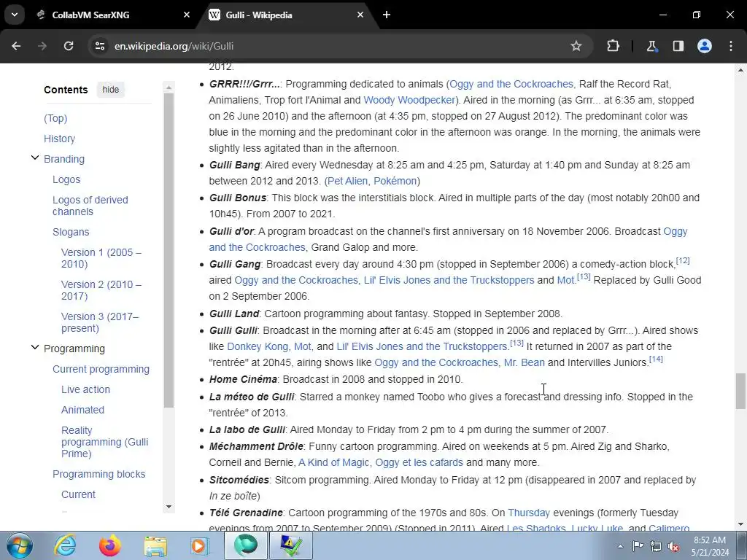Open Donkey Kong link in Gulli Gulli entry
The width and height of the screenshot is (747, 560).
[x=258, y=346]
